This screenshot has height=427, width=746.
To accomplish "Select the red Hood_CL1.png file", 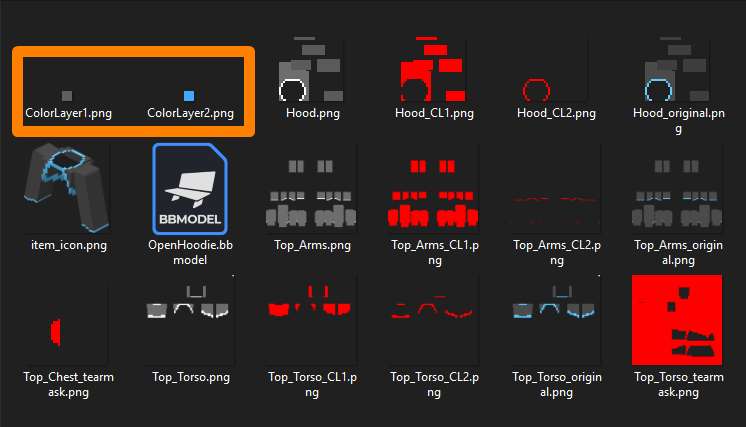I will [433, 69].
